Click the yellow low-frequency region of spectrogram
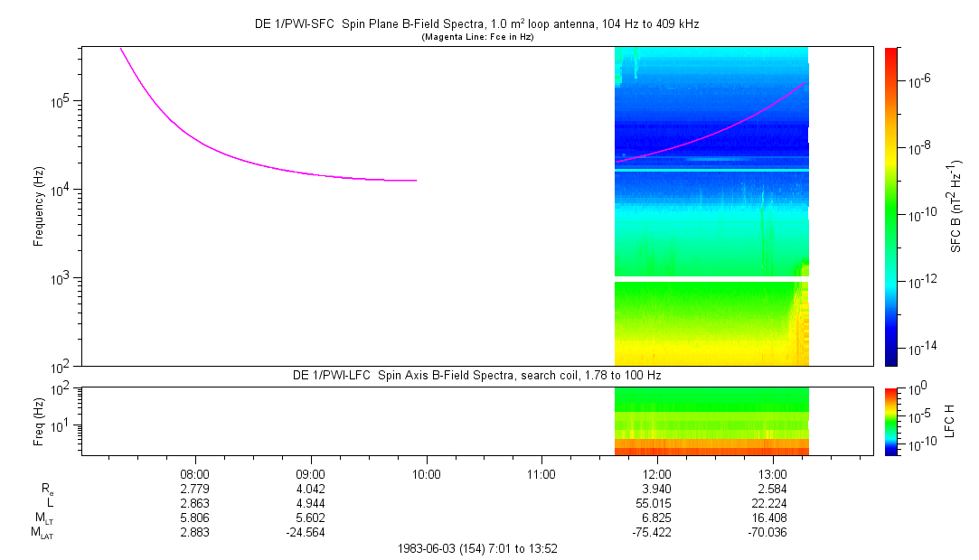The height and width of the screenshot is (560, 979). point(705,350)
